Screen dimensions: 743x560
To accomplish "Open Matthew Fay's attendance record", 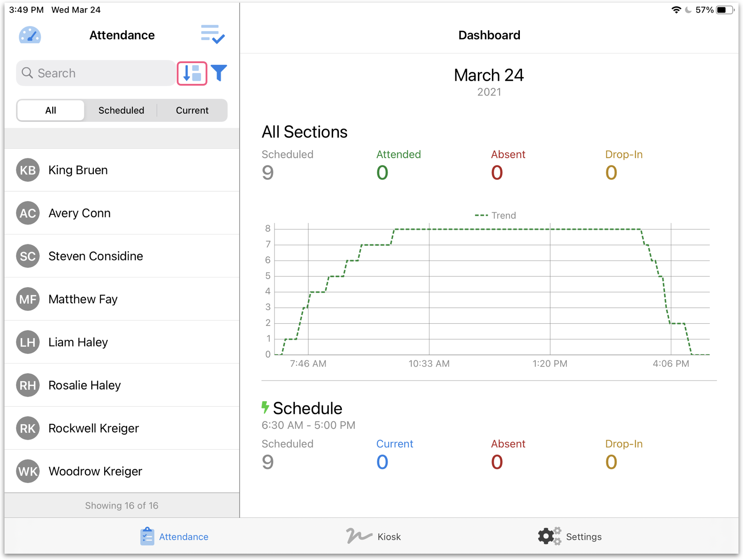I will click(83, 299).
